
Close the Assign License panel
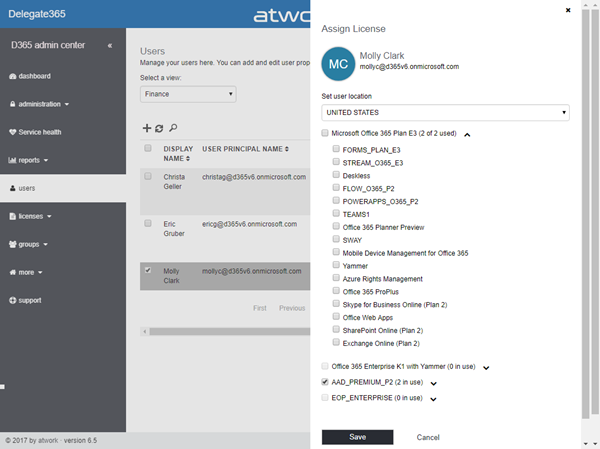[568, 10]
